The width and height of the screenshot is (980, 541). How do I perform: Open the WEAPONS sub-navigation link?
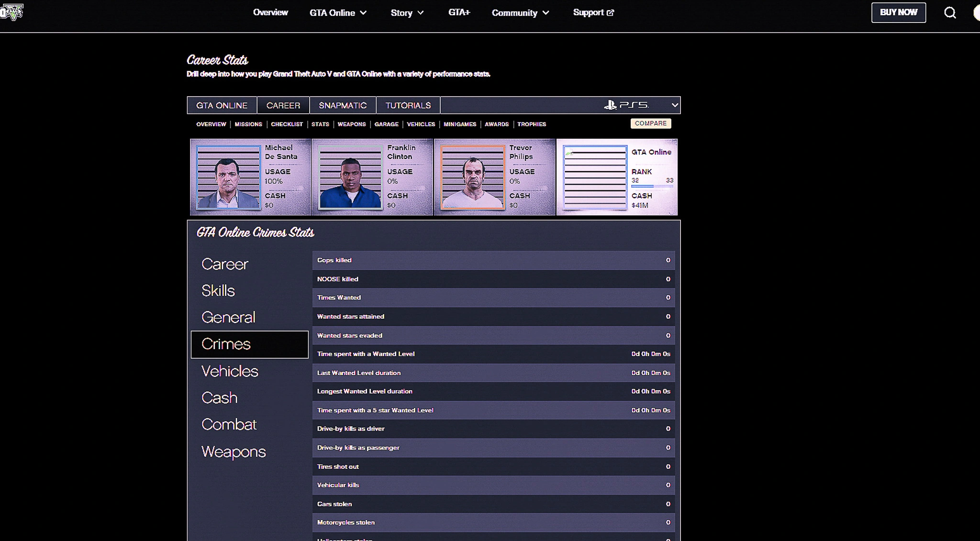351,124
